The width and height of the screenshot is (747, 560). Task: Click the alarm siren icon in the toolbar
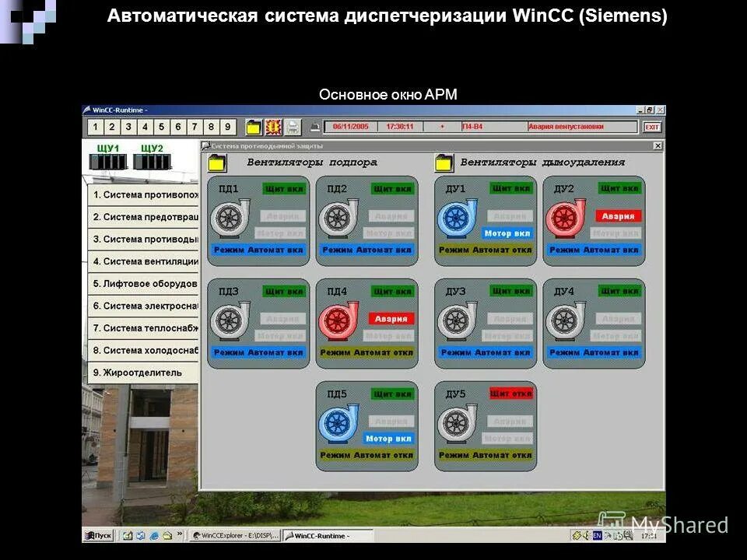click(272, 125)
